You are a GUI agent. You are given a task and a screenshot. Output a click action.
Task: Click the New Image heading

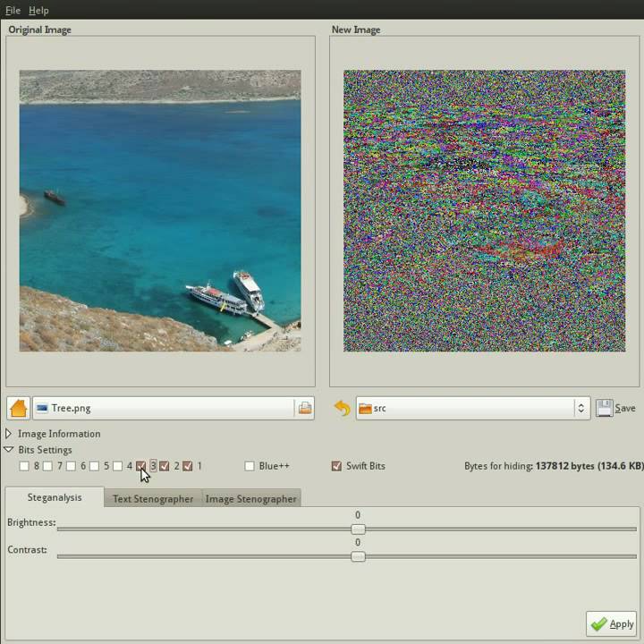click(356, 30)
